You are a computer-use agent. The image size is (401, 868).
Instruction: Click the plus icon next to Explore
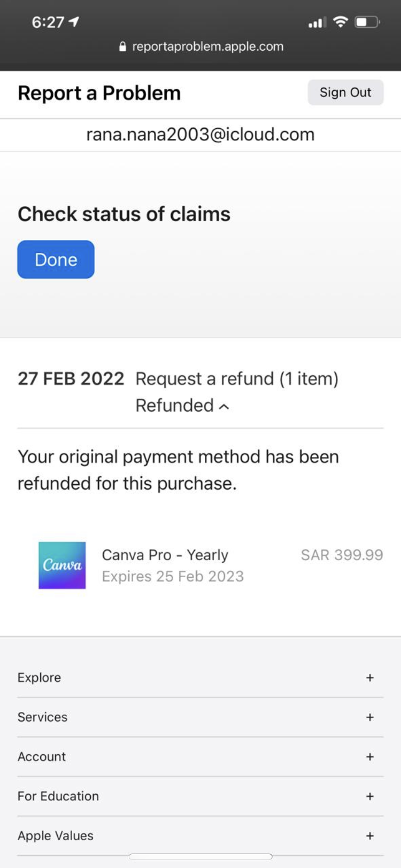pyautogui.click(x=369, y=678)
